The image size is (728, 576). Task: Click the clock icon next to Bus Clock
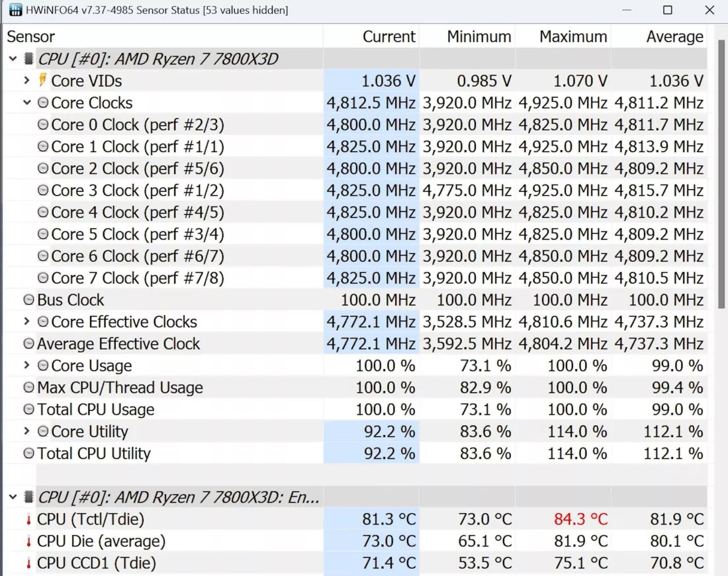tap(28, 300)
